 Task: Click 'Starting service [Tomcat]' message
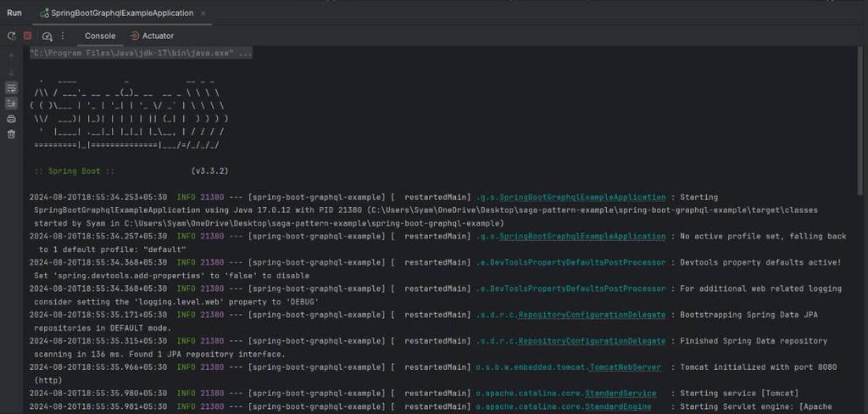739,394
